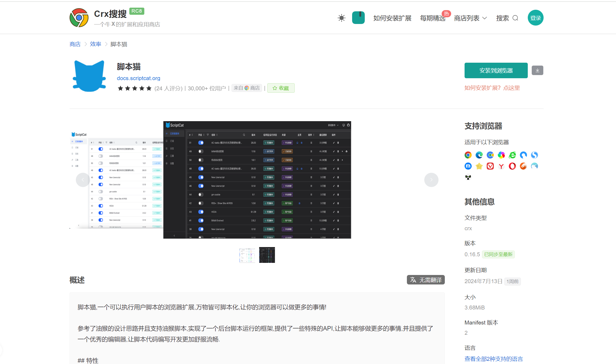Click the Vivaldi browser icon
This screenshot has width=616, height=364.
tap(490, 166)
